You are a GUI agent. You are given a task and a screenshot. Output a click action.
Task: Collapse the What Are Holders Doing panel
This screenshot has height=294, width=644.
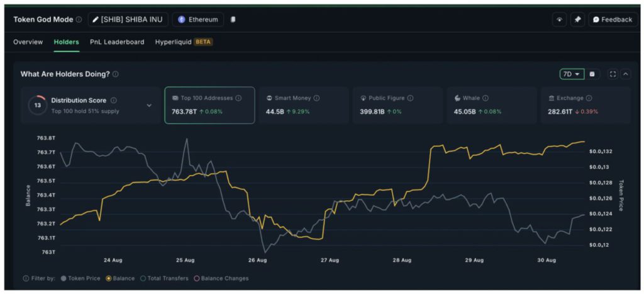pyautogui.click(x=625, y=74)
